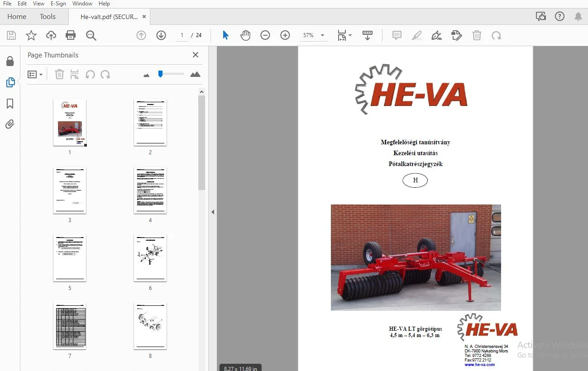Enlarge thumbnail size with large mountain icon
This screenshot has height=371, width=588.
196,74
